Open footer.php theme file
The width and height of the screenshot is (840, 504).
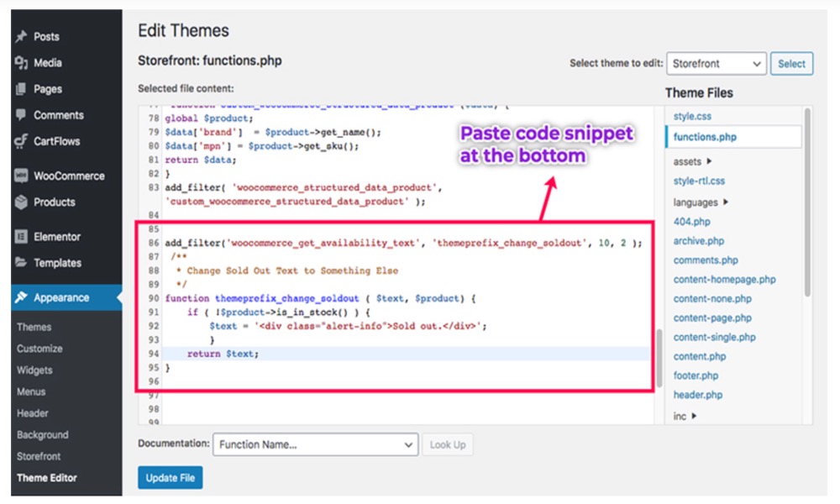(696, 376)
